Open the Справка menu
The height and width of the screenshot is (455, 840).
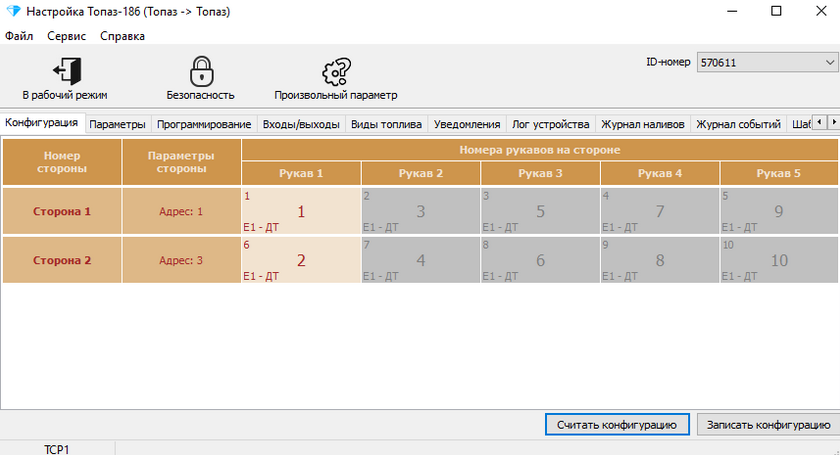122,36
